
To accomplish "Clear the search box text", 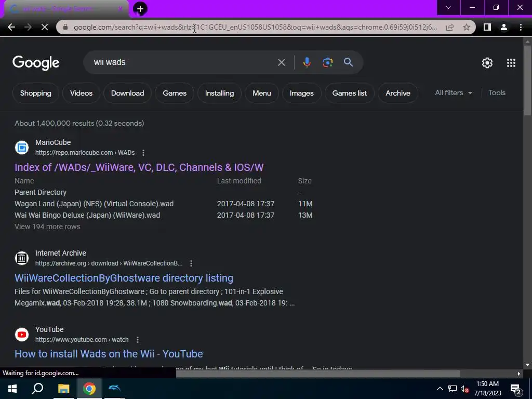I will click(x=282, y=62).
